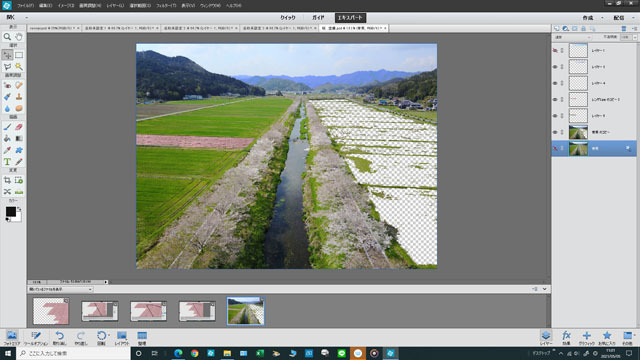640x360 pixels.
Task: Show the selected 背景 layer
Action: (x=555, y=149)
